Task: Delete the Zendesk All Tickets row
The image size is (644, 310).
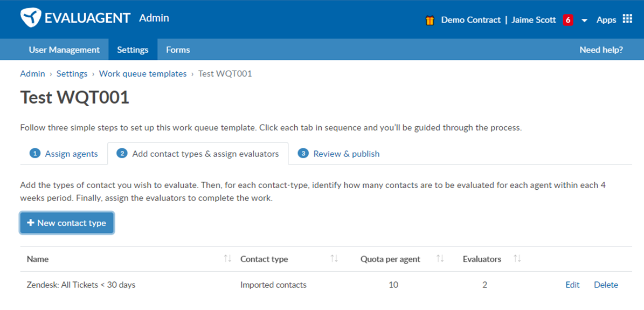Action: [x=606, y=285]
